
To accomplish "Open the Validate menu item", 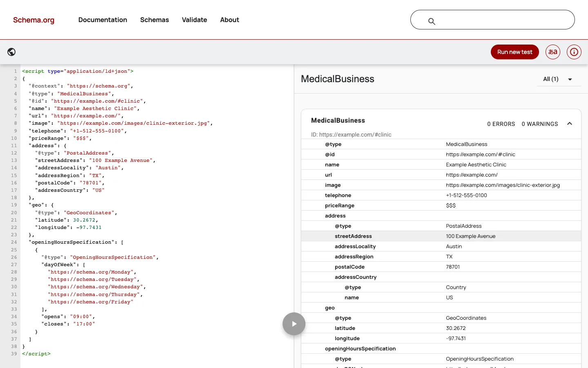I will (x=194, y=20).
